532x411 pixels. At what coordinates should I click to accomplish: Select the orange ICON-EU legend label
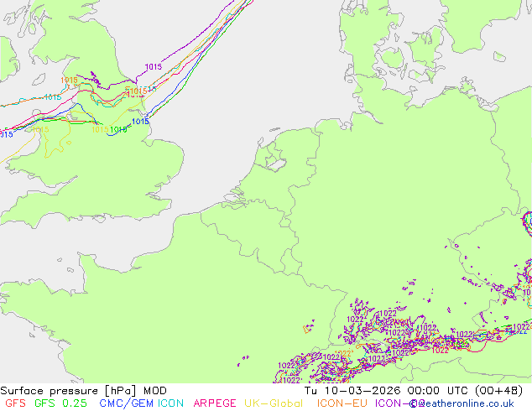[342, 403]
